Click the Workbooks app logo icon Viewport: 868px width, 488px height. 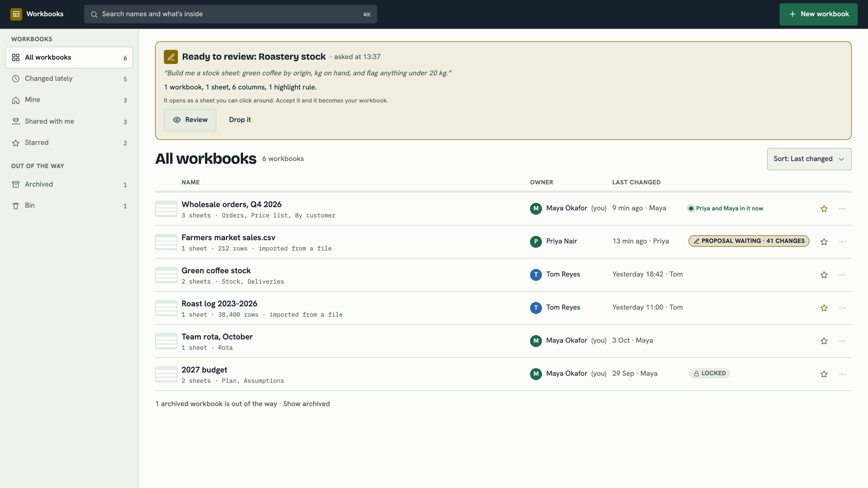point(16,14)
